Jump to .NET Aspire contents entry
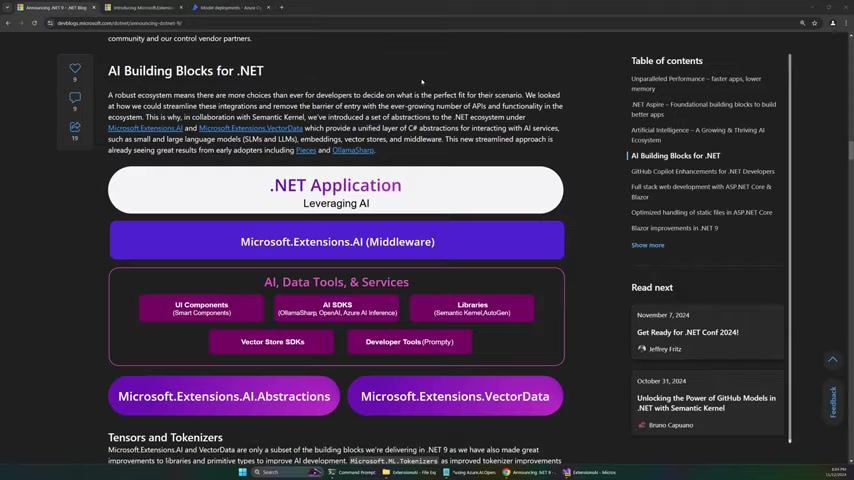 click(x=703, y=110)
